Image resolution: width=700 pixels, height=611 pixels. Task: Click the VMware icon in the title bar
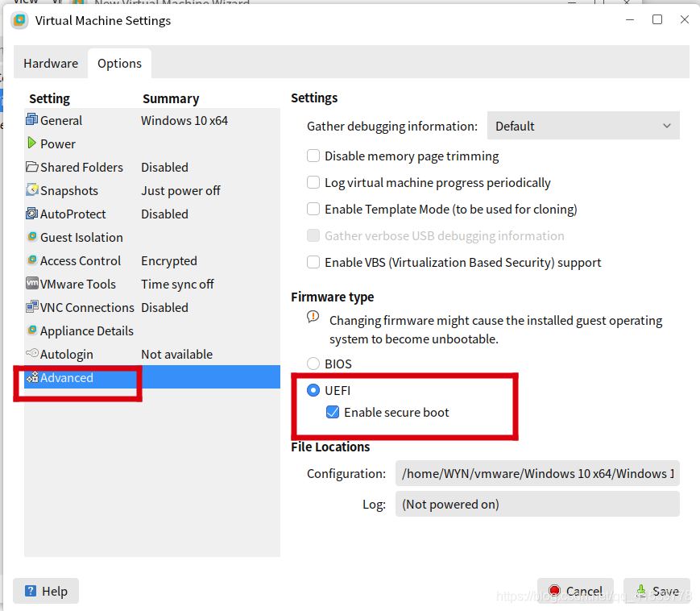[x=19, y=20]
